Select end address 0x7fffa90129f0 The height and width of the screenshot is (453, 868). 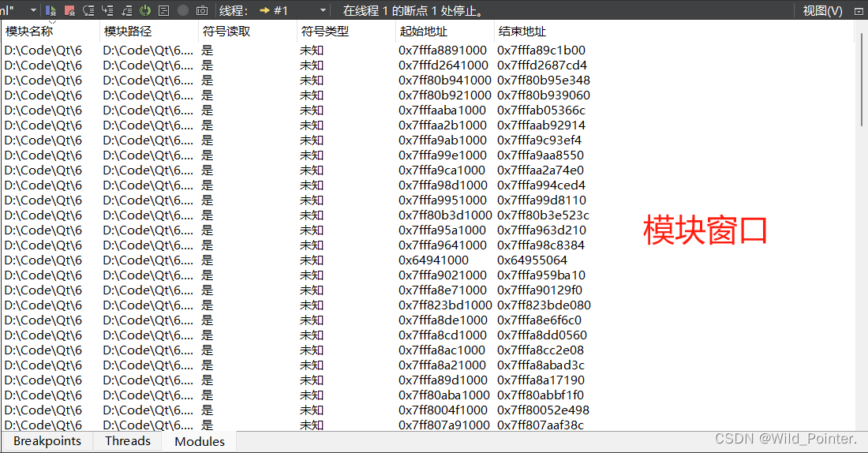click(x=540, y=290)
